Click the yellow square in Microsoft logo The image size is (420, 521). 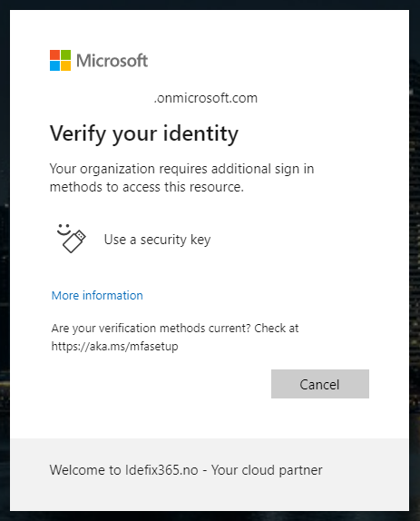65,65
